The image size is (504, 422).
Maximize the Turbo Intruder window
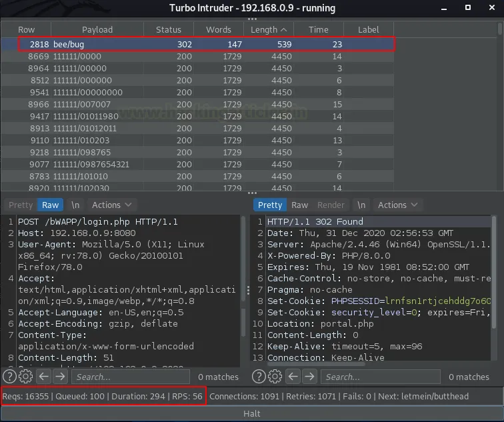tap(468, 7)
